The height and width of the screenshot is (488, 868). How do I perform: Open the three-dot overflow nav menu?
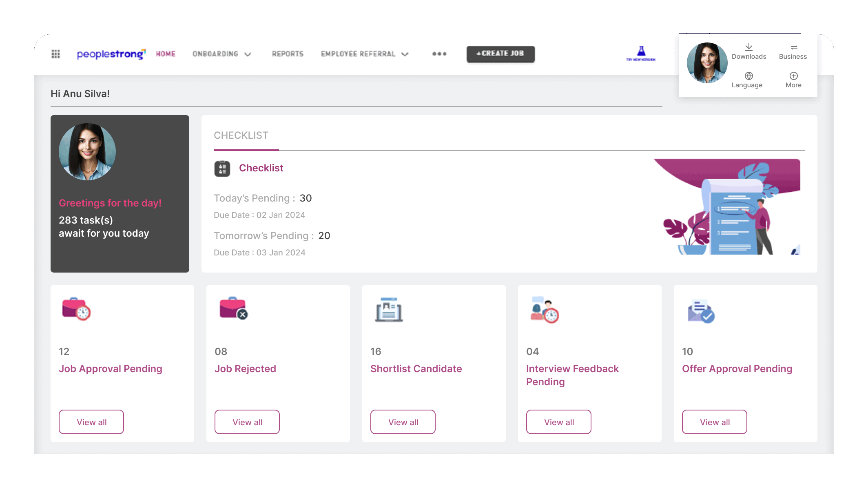[439, 54]
